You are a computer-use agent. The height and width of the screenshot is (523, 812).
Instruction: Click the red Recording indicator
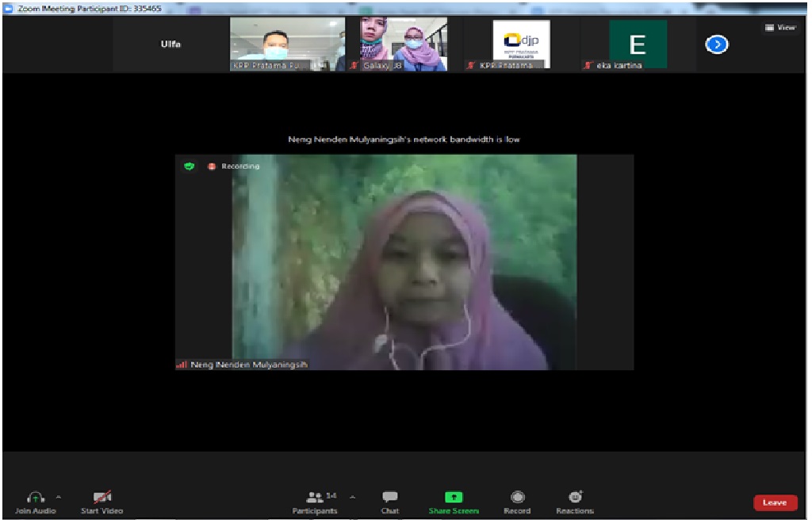point(212,166)
